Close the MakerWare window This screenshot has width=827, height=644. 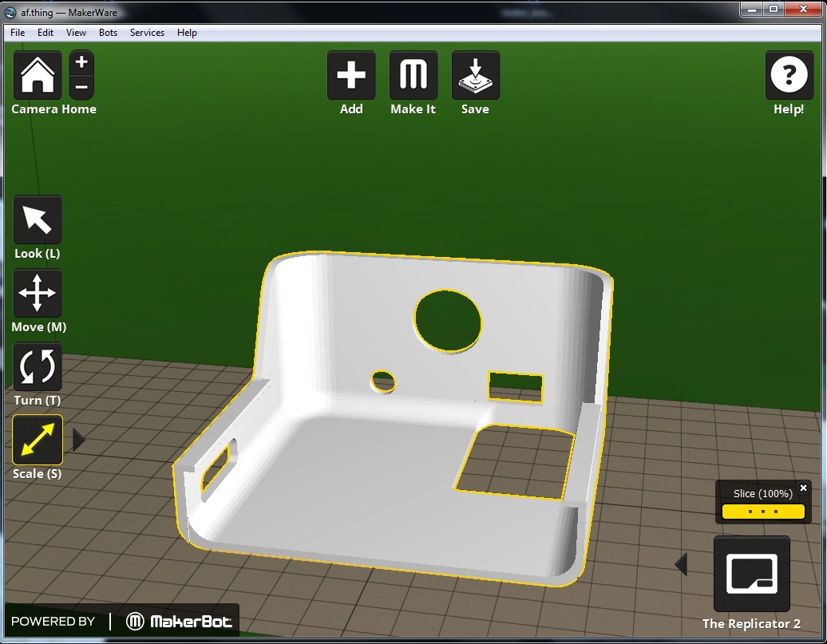(803, 9)
